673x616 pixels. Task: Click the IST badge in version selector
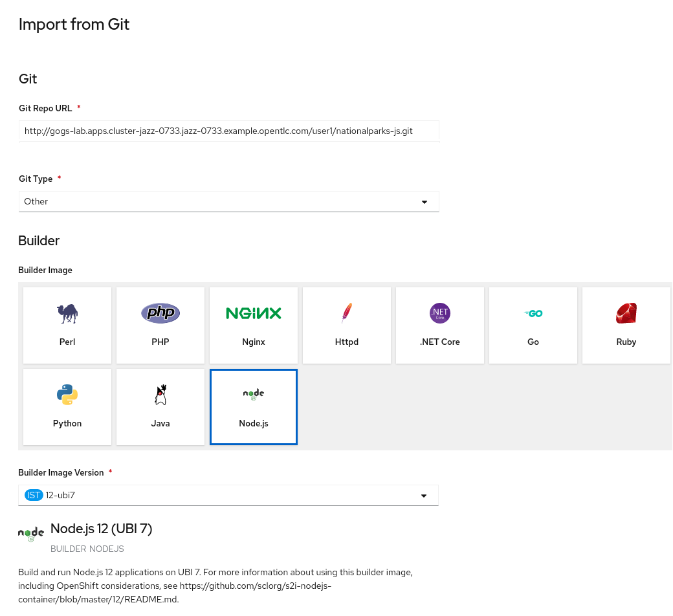coord(34,496)
